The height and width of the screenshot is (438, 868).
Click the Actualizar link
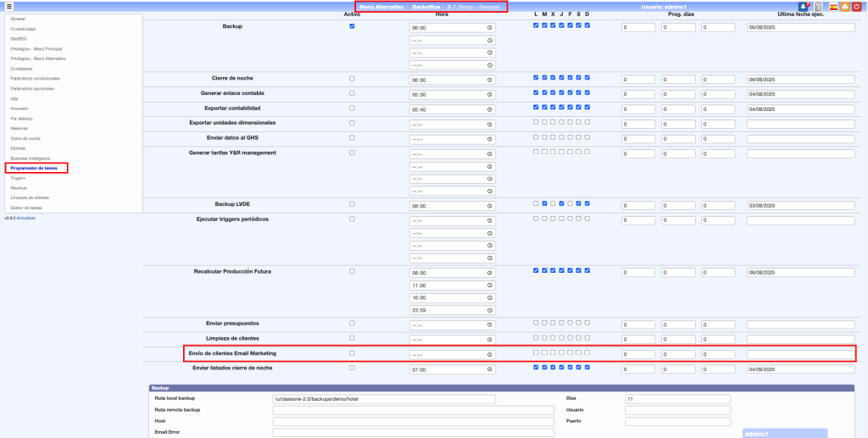point(25,218)
